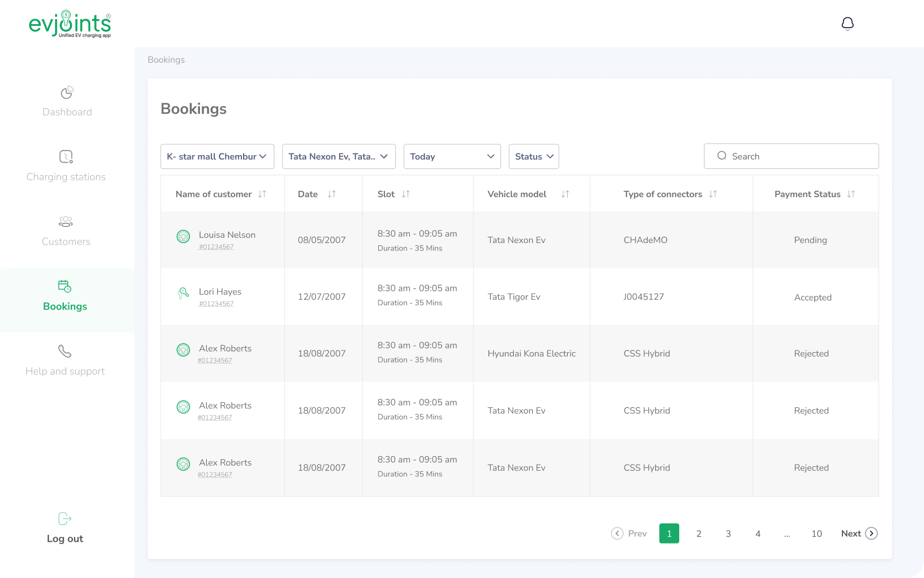Image resolution: width=924 pixels, height=578 pixels.
Task: Click the evjoints logo
Action: (x=70, y=24)
